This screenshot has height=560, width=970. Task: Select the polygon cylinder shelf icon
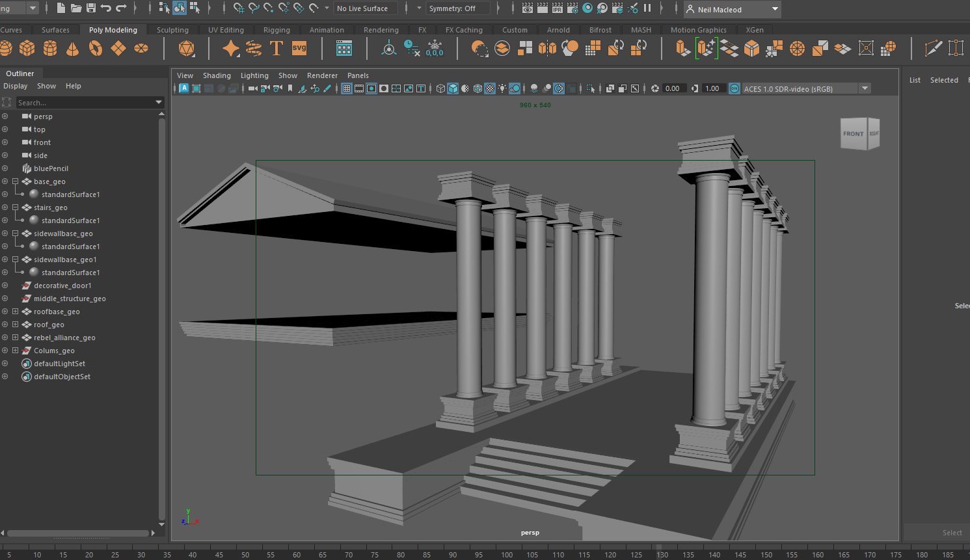click(50, 48)
